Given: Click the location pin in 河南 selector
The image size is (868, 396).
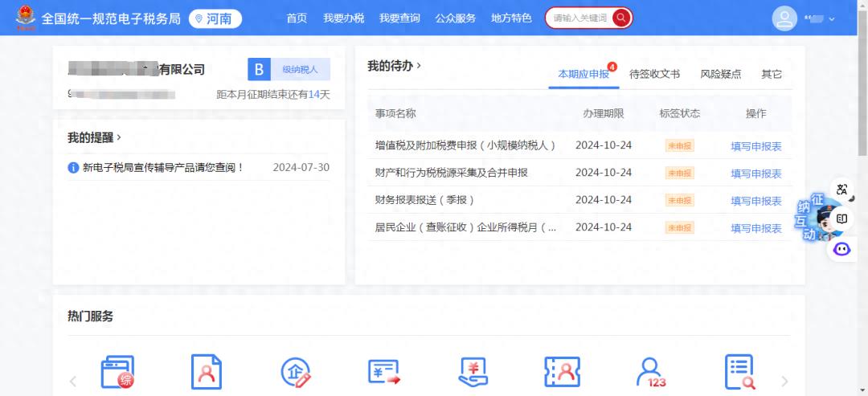Looking at the screenshot, I should (x=199, y=18).
